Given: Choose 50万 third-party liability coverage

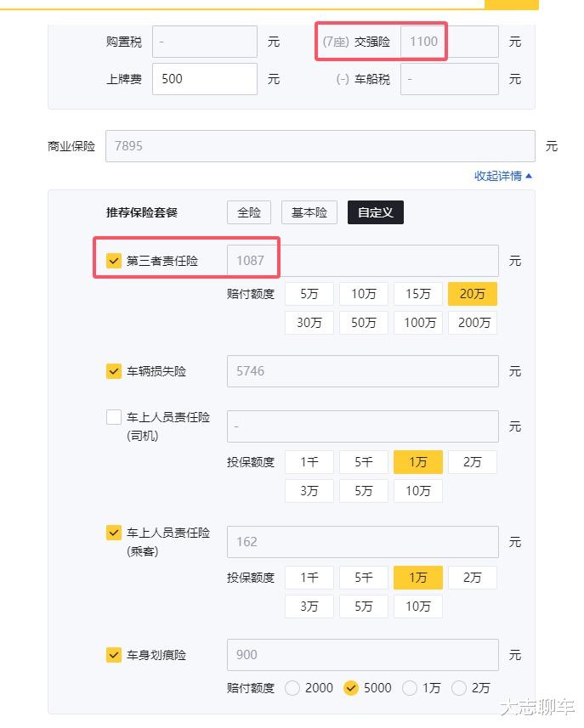Looking at the screenshot, I should pyautogui.click(x=364, y=323).
